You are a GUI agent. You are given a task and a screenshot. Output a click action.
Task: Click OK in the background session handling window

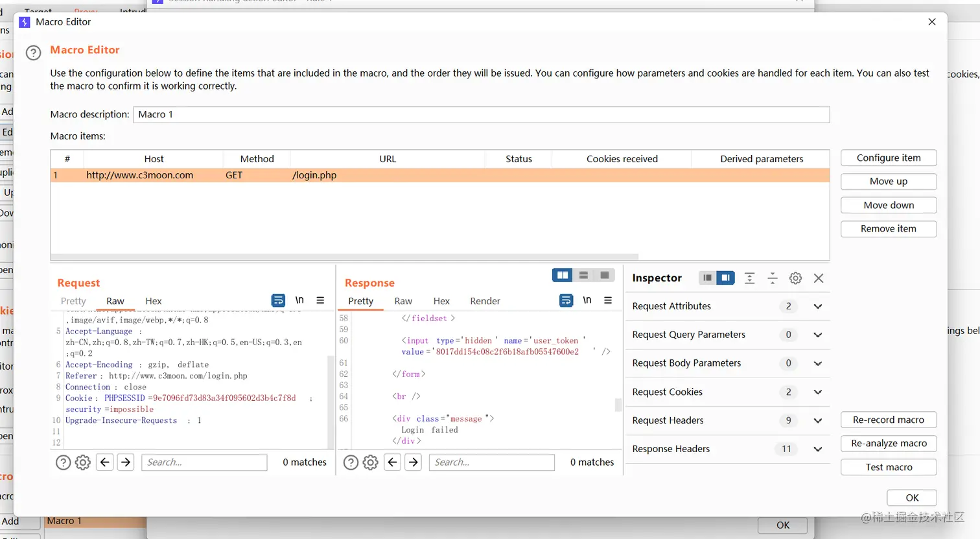[783, 525]
